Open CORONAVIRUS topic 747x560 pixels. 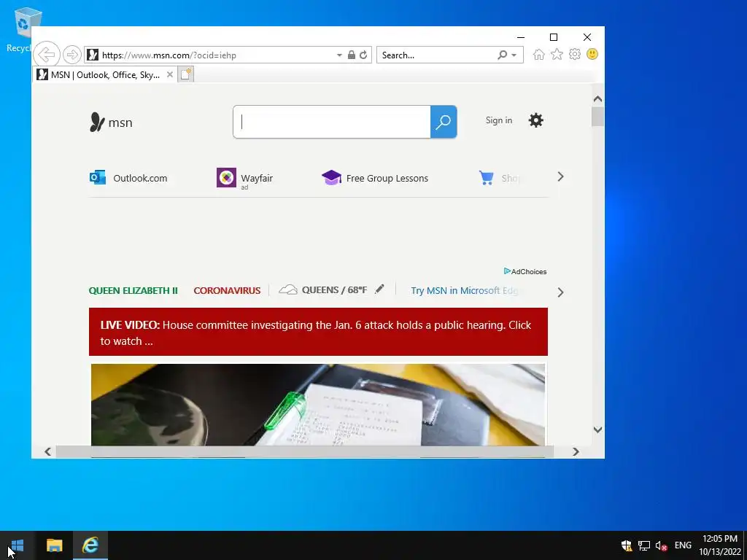coord(227,290)
